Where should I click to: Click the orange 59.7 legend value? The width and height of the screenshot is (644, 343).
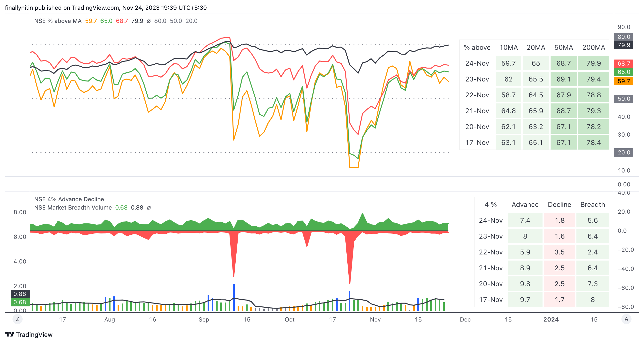pos(91,21)
